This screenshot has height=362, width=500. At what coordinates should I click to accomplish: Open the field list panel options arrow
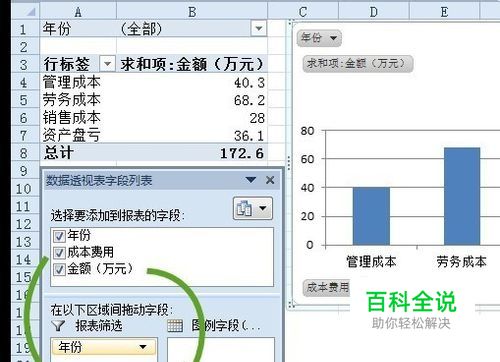click(x=251, y=180)
